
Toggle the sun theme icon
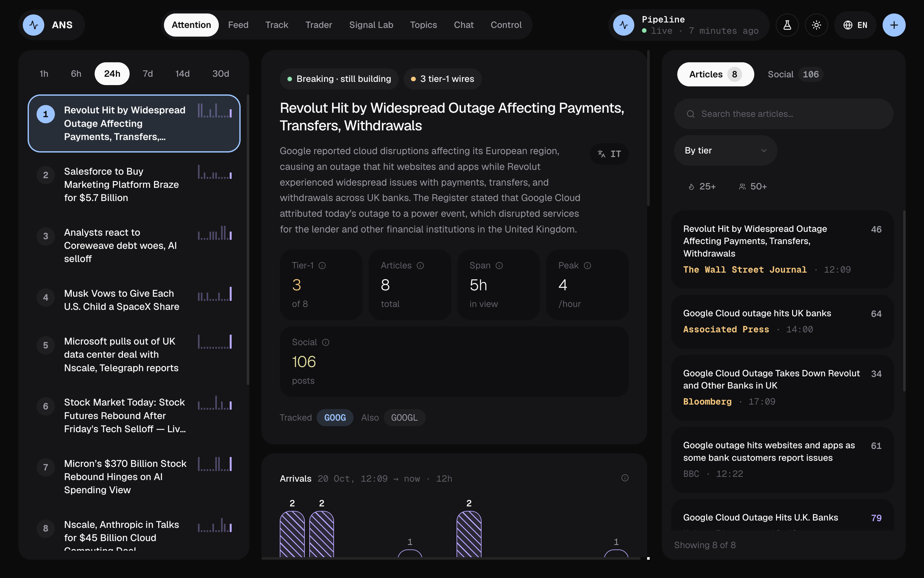(816, 25)
